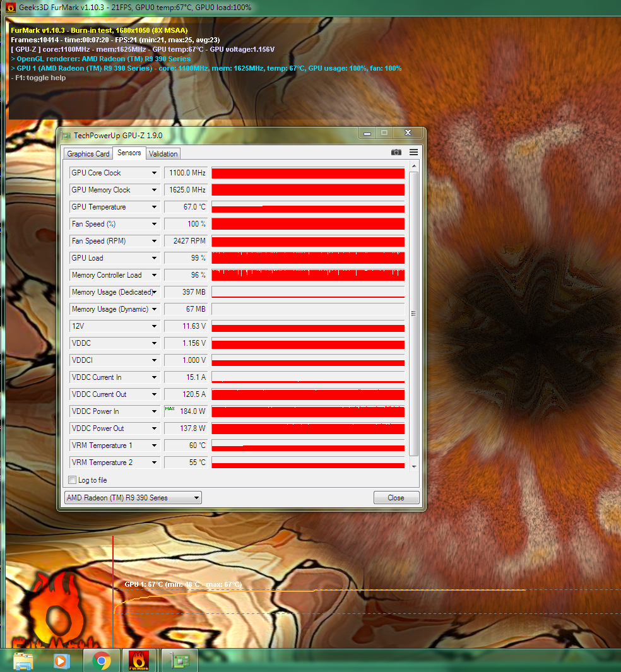Viewport: 621px width, 672px height.
Task: Open the VDDC Power In dropdown
Action: click(154, 411)
